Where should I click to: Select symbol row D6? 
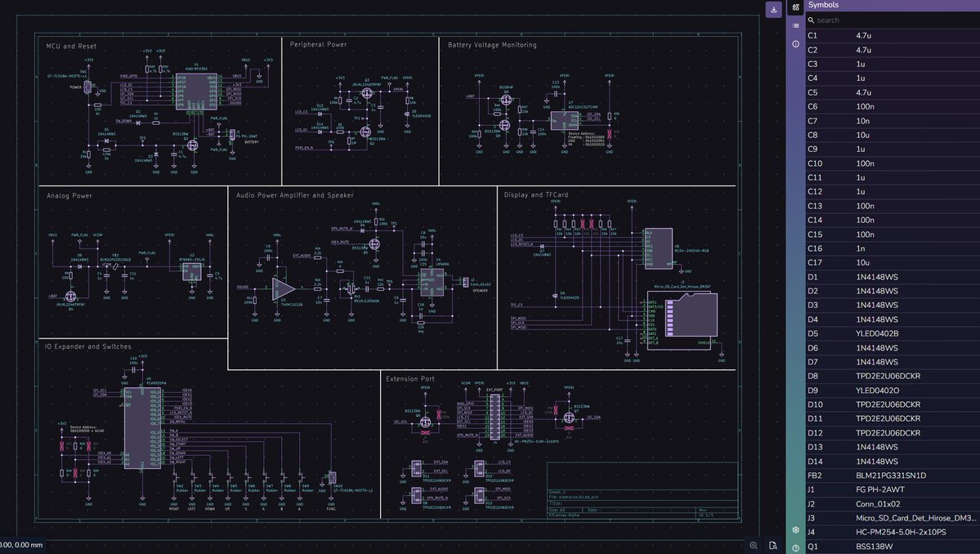click(893, 348)
